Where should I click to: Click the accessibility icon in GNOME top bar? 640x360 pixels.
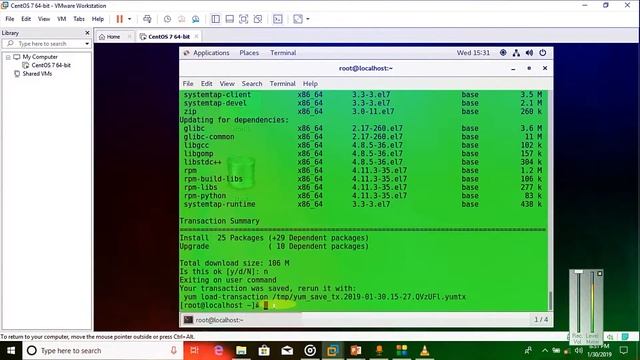pyautogui.click(x=503, y=53)
